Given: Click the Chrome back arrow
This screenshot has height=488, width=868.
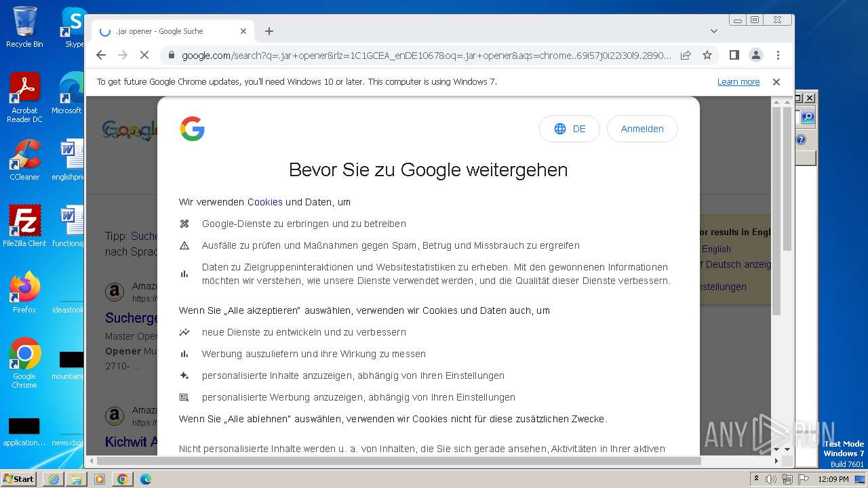Looking at the screenshot, I should [x=101, y=55].
